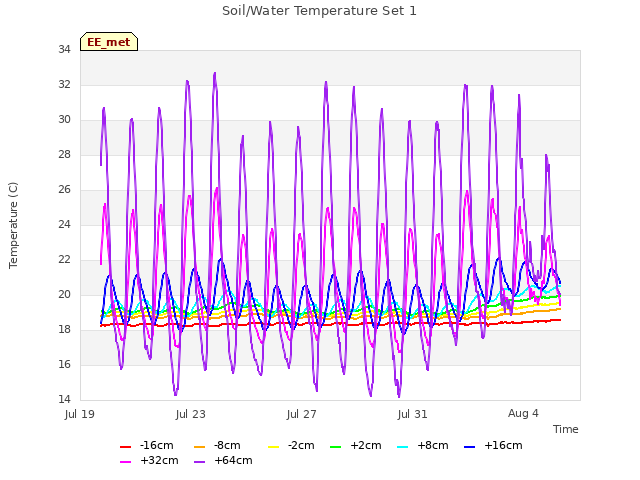Click the yellow -2cm legend swatch
This screenshot has width=640, height=480.
(273, 447)
